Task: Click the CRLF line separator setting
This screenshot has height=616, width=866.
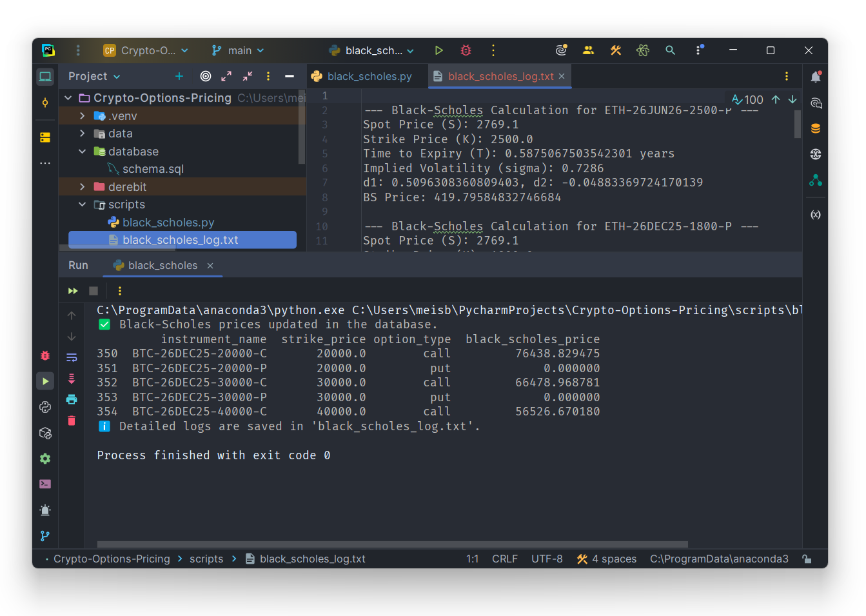Action: pyautogui.click(x=504, y=559)
